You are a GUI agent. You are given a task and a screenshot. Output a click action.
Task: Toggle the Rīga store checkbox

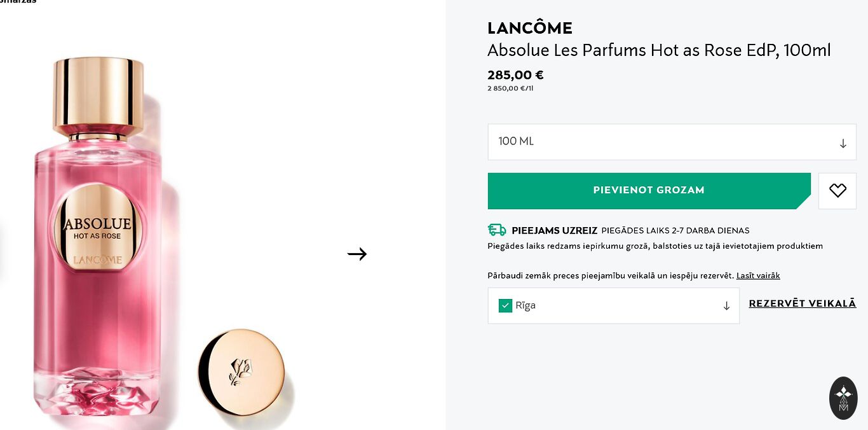[x=506, y=306]
